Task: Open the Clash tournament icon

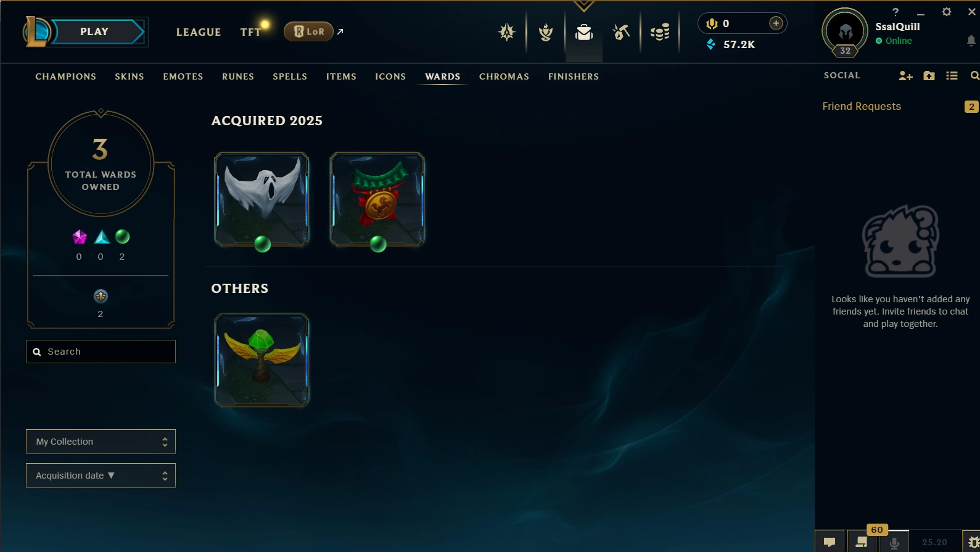Action: coord(507,31)
